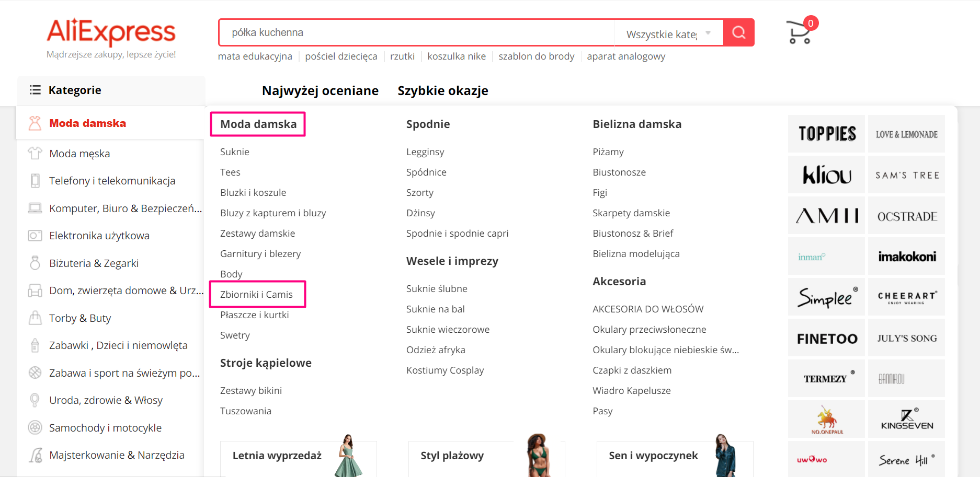Click the Bielizna damska heading

click(637, 124)
